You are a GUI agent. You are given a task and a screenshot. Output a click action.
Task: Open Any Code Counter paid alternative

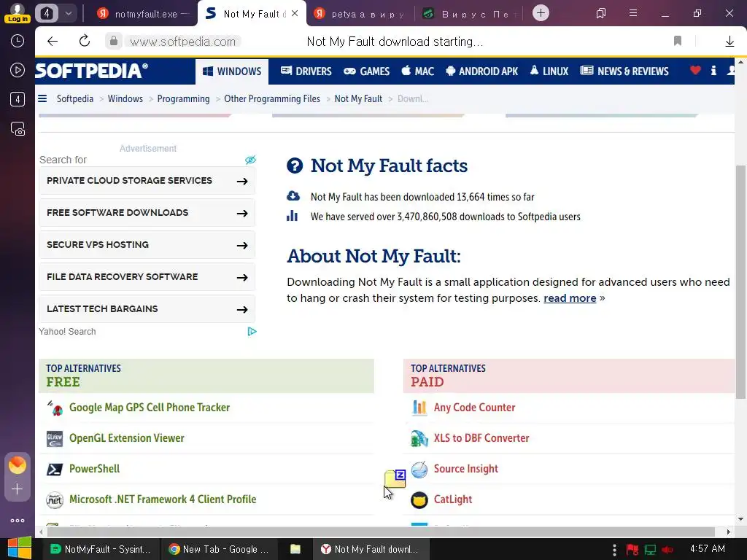point(474,408)
